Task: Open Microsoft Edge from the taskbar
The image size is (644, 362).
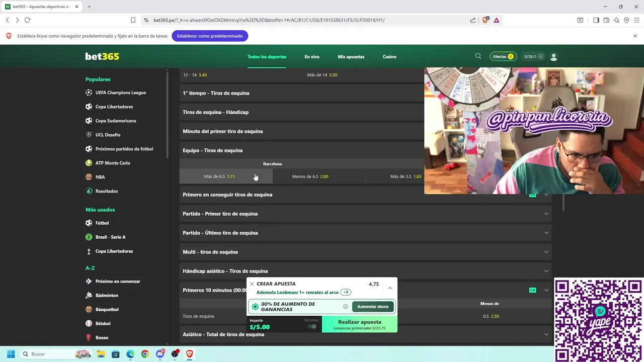Action: [130, 354]
